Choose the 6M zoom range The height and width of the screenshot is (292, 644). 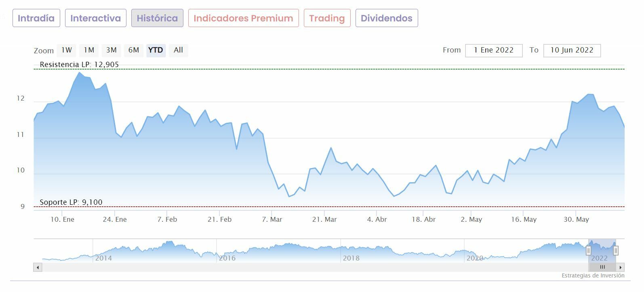134,50
